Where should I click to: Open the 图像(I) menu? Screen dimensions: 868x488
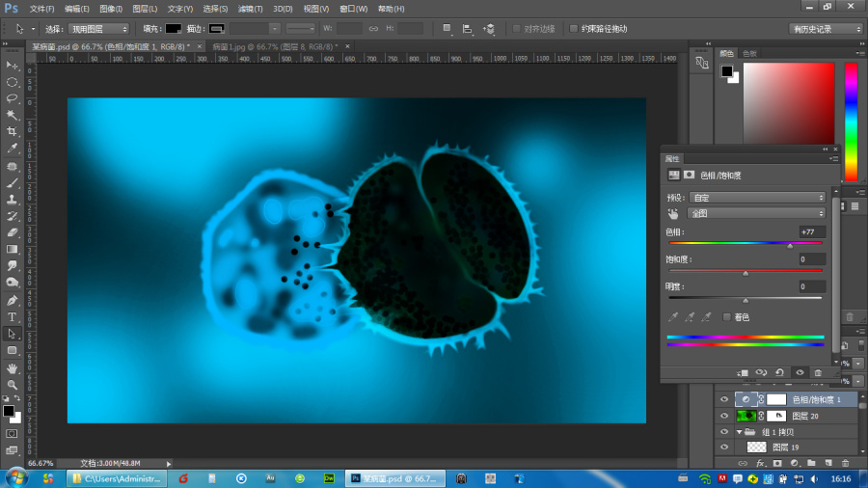click(x=111, y=9)
